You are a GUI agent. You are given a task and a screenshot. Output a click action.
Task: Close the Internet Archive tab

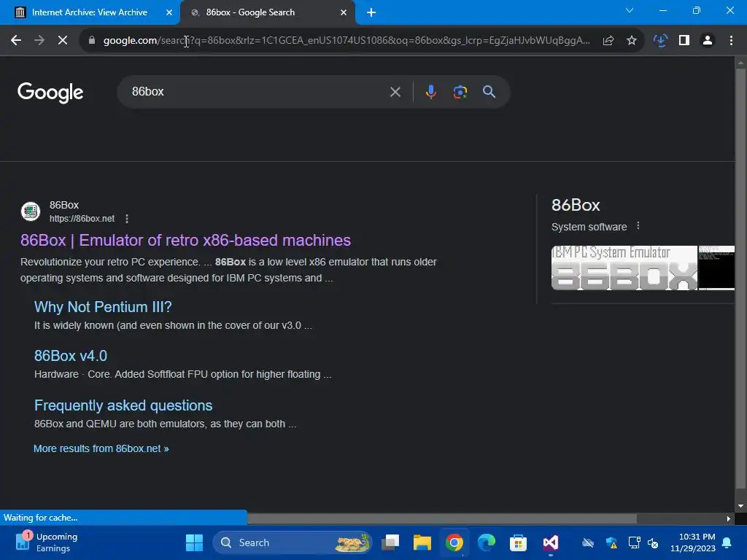pos(169,12)
